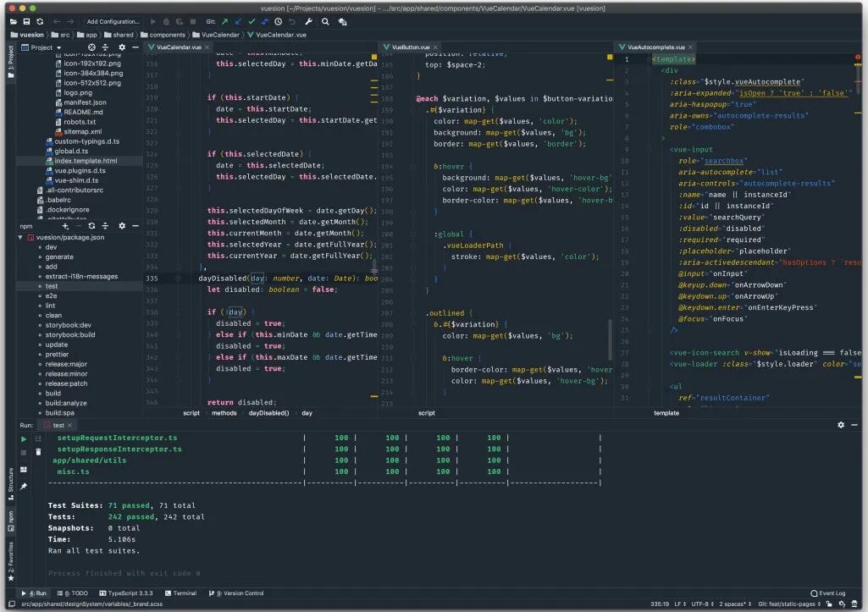Change file encoding UTF-8 in status bar
Image resolution: width=868 pixels, height=612 pixels.
pos(702,604)
